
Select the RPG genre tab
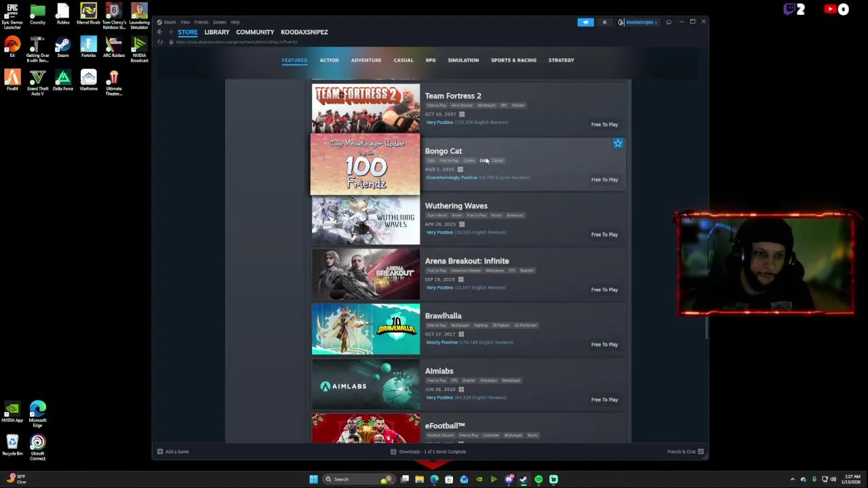click(x=431, y=60)
